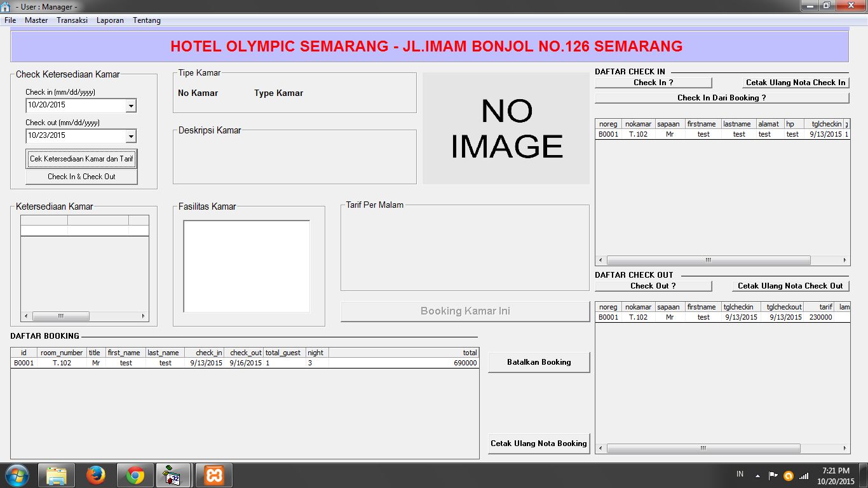Open Windows Explorer from taskbar
This screenshot has height=488, width=868.
[56, 475]
